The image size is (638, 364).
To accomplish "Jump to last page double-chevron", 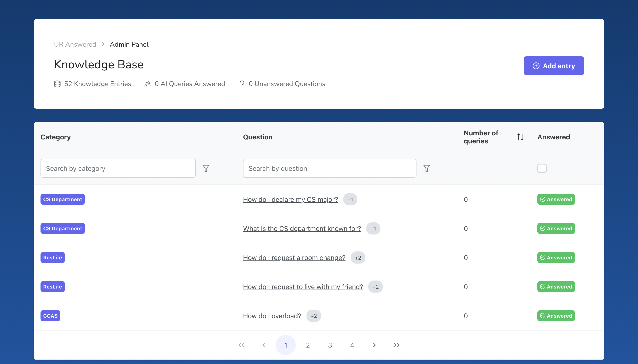I will click(396, 345).
